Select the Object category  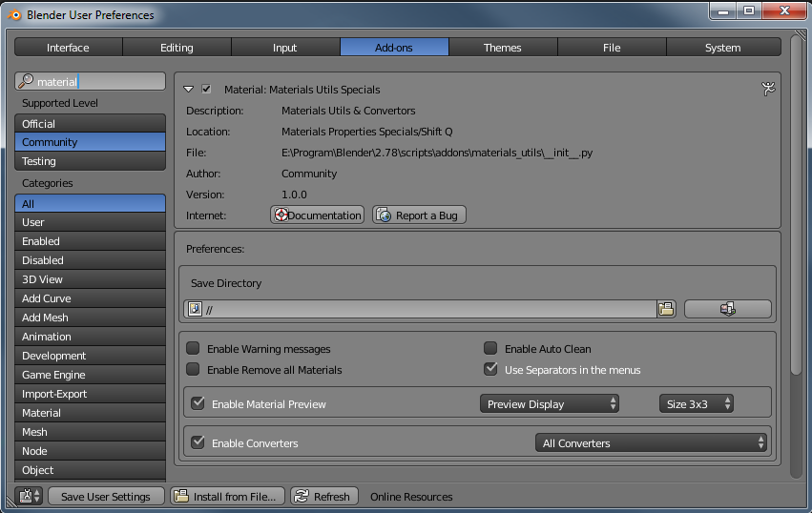point(90,470)
